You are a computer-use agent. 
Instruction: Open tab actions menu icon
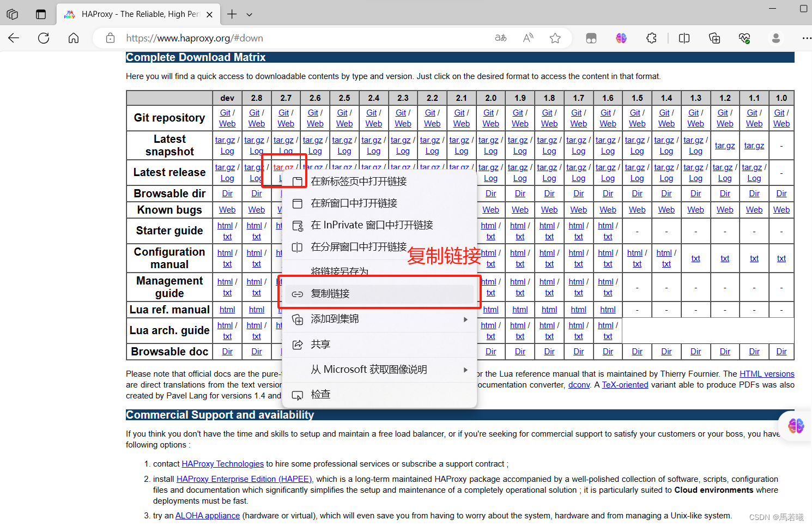coord(41,14)
